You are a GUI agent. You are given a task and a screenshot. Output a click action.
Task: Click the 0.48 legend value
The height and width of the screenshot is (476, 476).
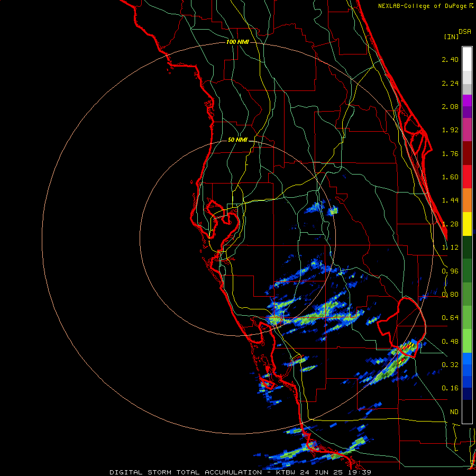pyautogui.click(x=450, y=342)
